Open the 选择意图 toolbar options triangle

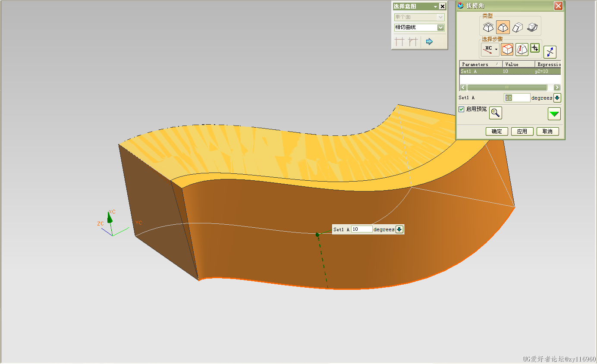(436, 6)
